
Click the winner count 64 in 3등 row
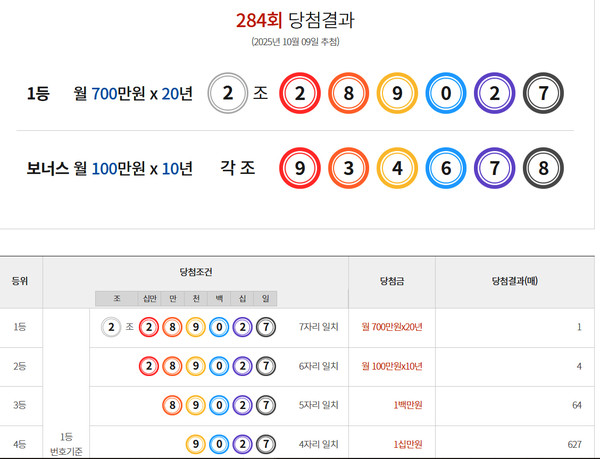[x=577, y=405]
